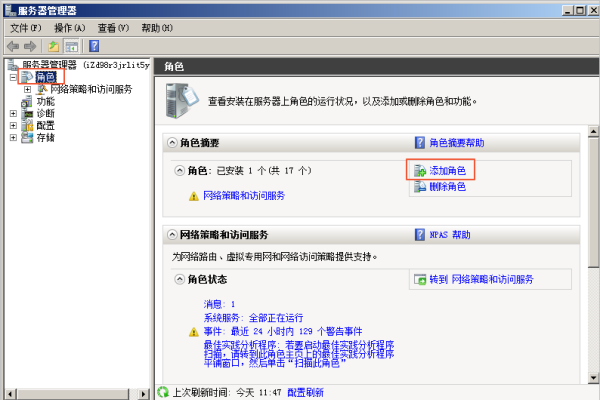This screenshot has height=400, width=600.
Task: Click right pane scrollbar down arrow
Action: (593, 378)
